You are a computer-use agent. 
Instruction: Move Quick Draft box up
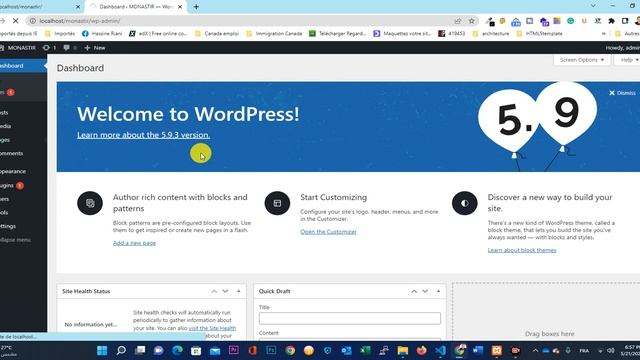[x=414, y=291]
